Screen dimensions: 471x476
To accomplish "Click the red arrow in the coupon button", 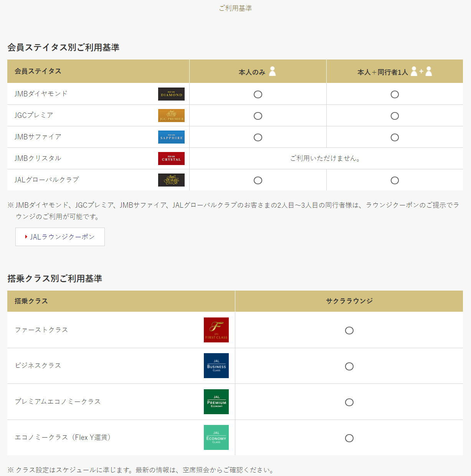I will pos(26,237).
